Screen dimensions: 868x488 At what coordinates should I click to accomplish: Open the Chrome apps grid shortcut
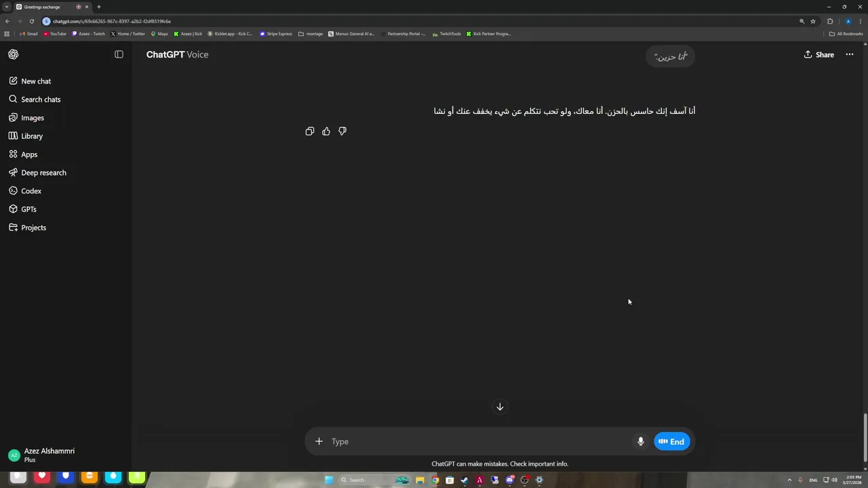point(7,33)
